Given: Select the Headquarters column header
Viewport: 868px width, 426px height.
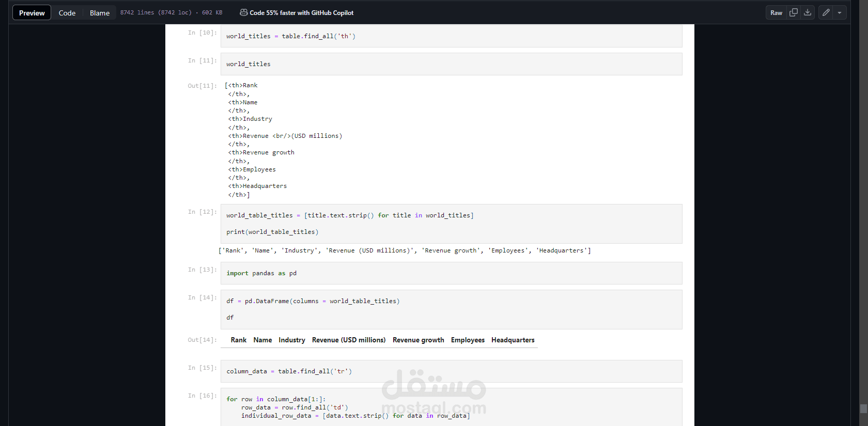Looking at the screenshot, I should [x=513, y=340].
